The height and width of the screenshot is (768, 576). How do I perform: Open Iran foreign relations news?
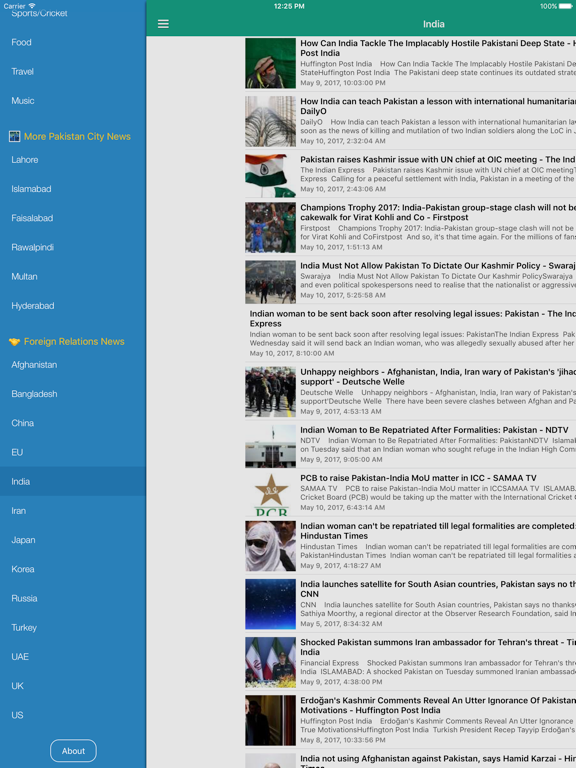coord(72,511)
